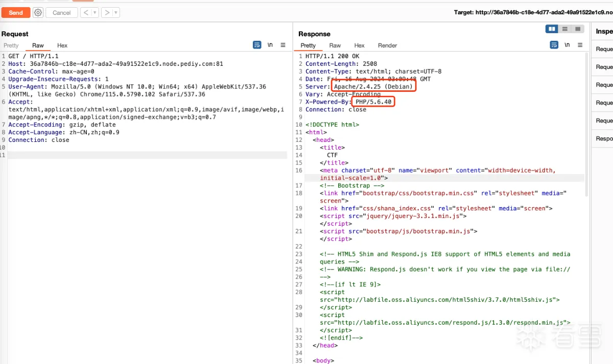Expand the next-request history dropdown arrow
The width and height of the screenshot is (613, 364).
(116, 13)
